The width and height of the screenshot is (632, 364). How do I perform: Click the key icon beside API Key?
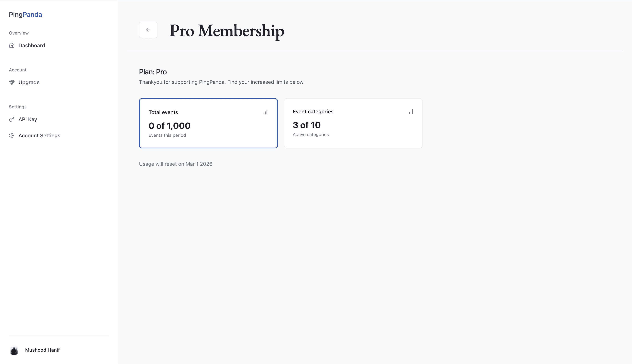coord(12,119)
